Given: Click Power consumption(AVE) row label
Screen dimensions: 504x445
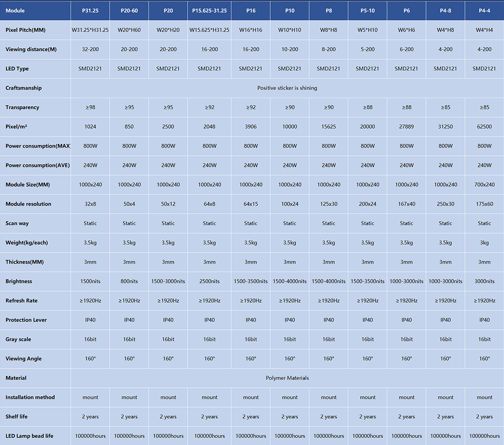Looking at the screenshot, I should point(38,165).
